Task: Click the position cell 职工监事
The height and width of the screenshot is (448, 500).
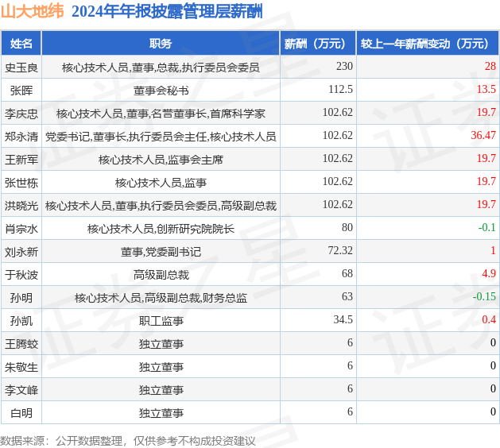Action: 161,321
